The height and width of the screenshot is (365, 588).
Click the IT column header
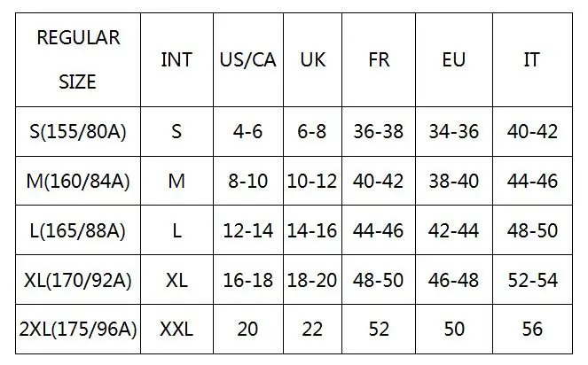point(532,60)
